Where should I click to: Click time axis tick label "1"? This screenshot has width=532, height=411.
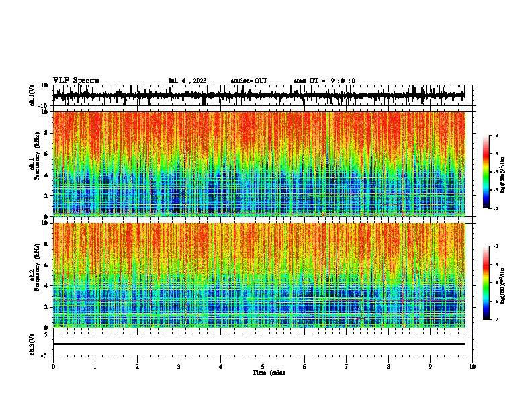coord(95,367)
